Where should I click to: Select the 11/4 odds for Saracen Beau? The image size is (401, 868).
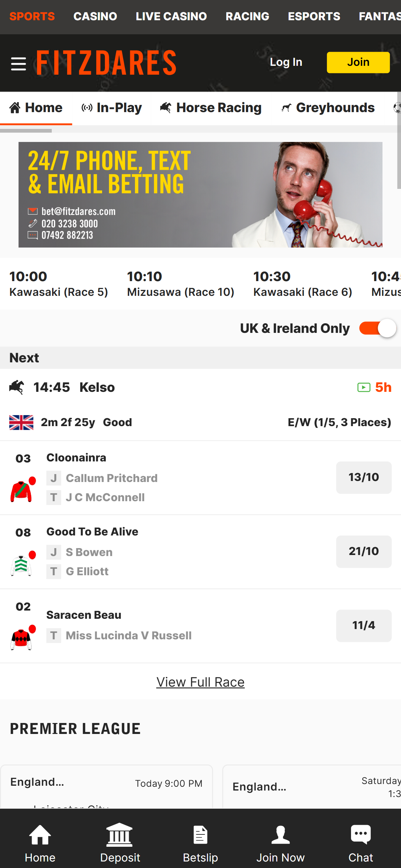[x=363, y=625]
